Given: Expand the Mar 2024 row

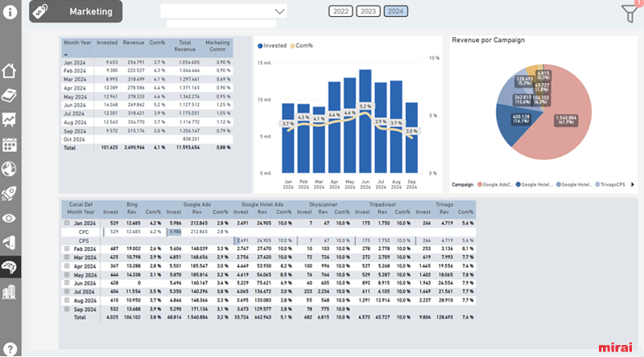Looking at the screenshot, I should [67, 257].
